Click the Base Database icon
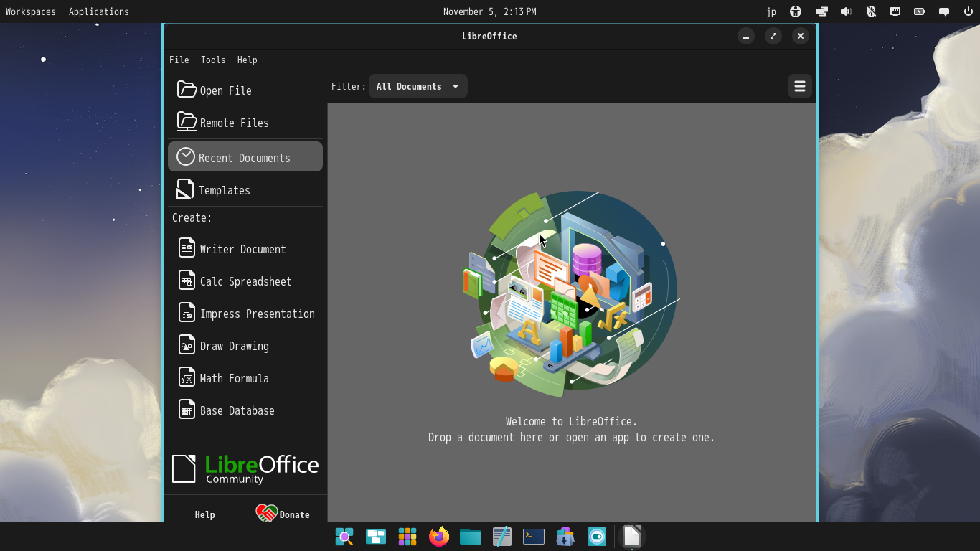980x551 pixels. 187,410
